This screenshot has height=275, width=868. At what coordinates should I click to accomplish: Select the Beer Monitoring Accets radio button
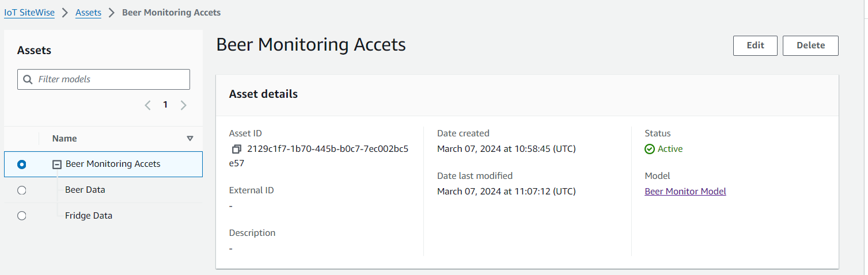coord(22,165)
